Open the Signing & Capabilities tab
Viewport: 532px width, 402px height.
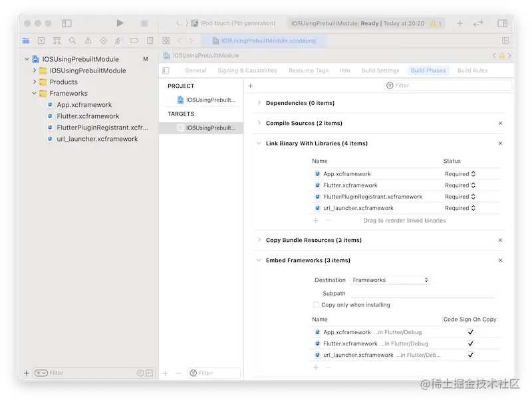(x=247, y=70)
